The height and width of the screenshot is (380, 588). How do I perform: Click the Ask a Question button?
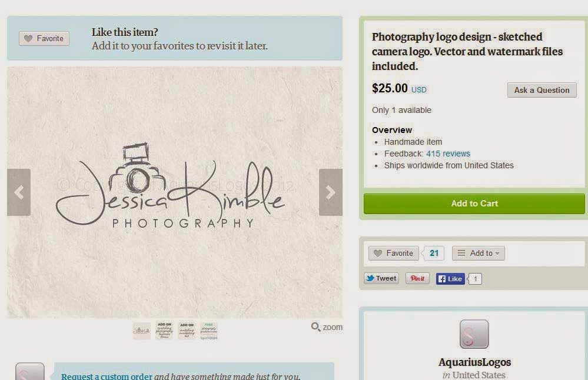coord(542,90)
